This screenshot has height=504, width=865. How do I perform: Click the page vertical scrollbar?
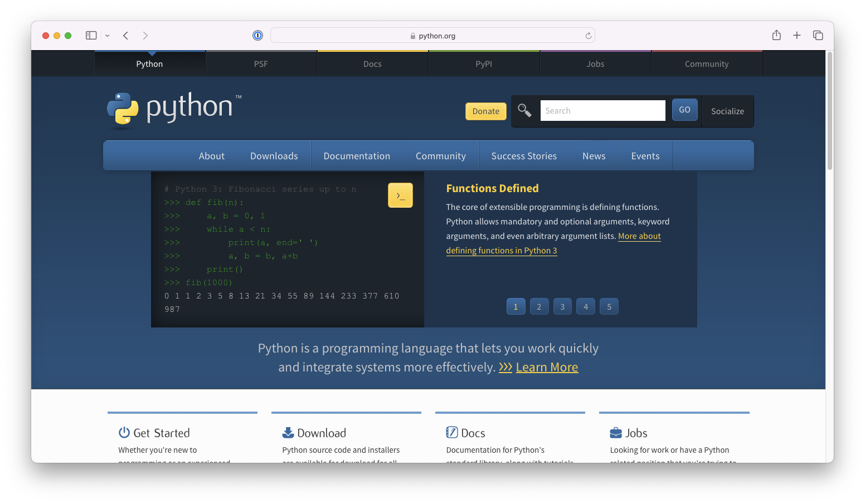pos(829,111)
